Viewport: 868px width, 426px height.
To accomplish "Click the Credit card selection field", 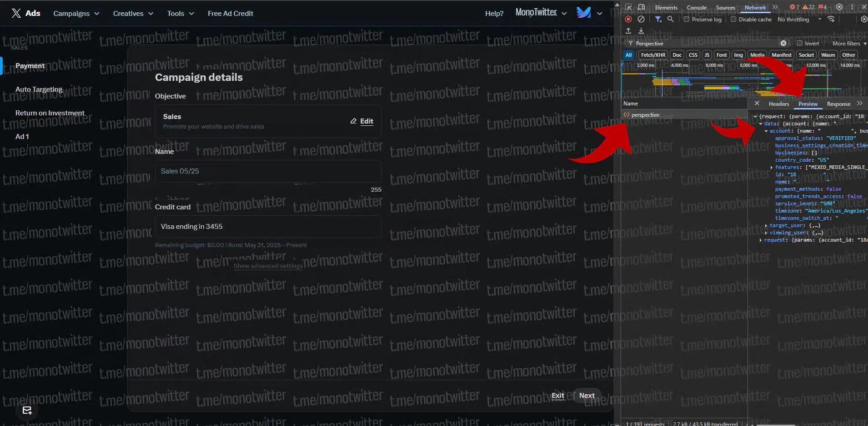I will (x=268, y=227).
